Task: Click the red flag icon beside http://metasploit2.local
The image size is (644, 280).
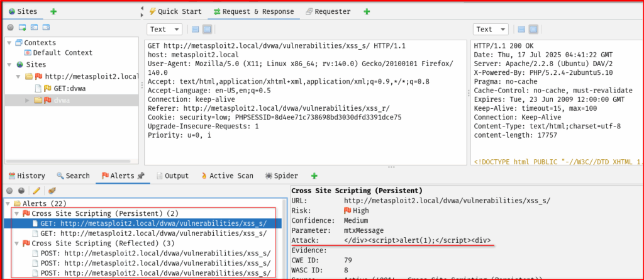Action: (39, 77)
